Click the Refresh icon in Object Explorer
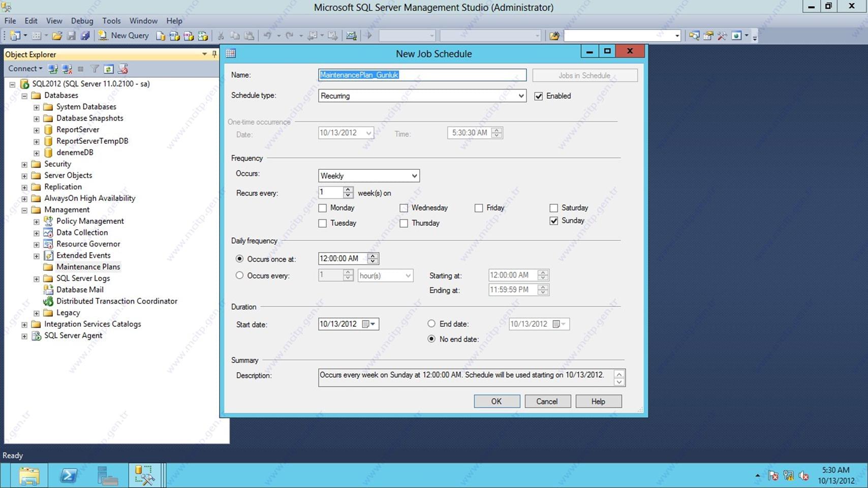This screenshot has height=488, width=868. 108,69
